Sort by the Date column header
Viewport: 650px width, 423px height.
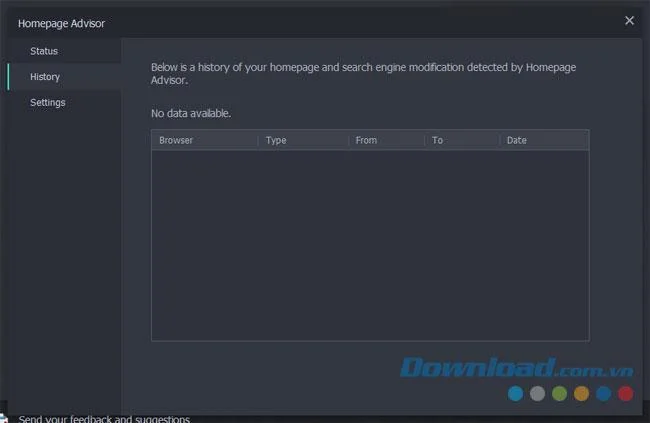pyautogui.click(x=544, y=140)
